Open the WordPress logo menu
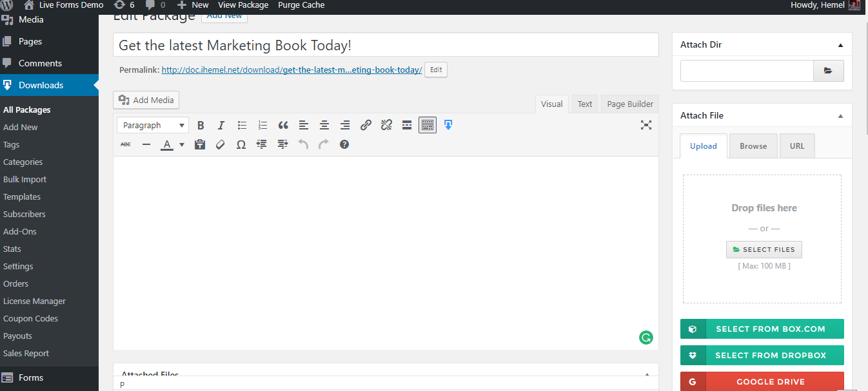 [7, 5]
